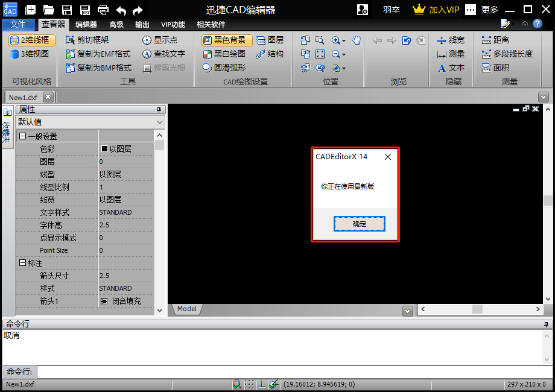Click the save as PDF icon
Screen dimensions: 555x392
pos(85,10)
